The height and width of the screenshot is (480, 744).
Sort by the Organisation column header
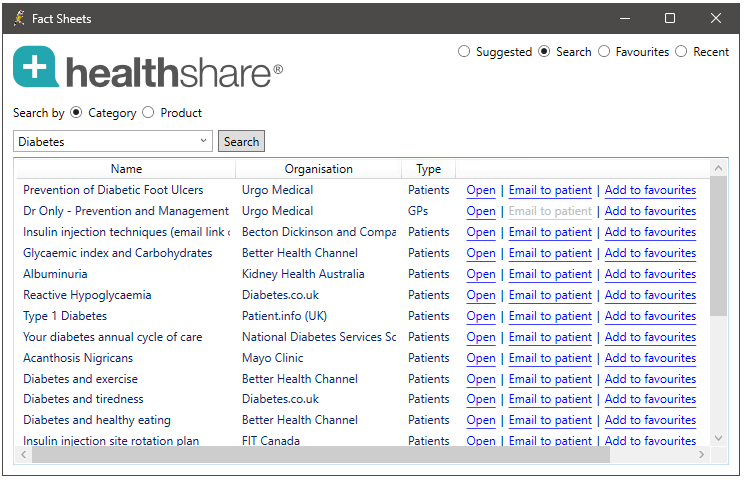click(x=318, y=169)
